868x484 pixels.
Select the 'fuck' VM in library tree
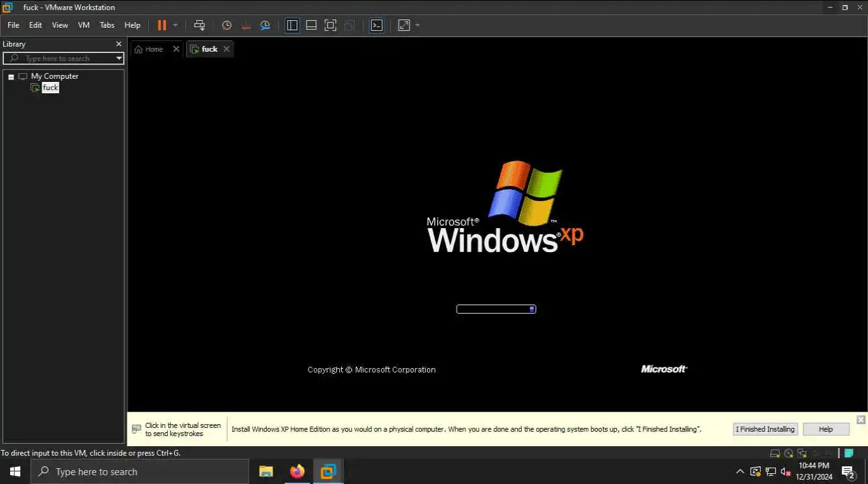pyautogui.click(x=50, y=88)
